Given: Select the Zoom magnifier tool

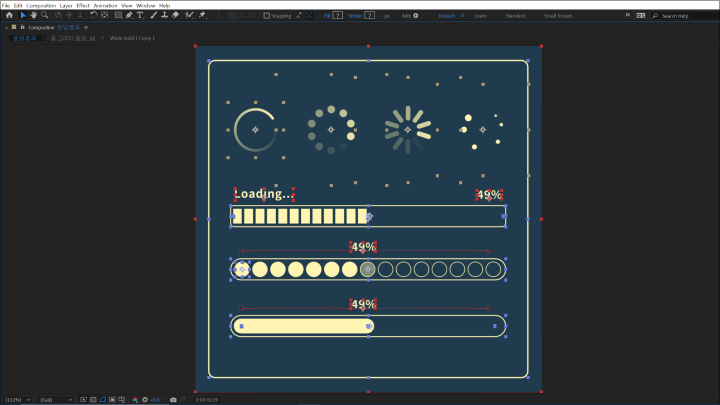Looking at the screenshot, I should click(x=45, y=15).
